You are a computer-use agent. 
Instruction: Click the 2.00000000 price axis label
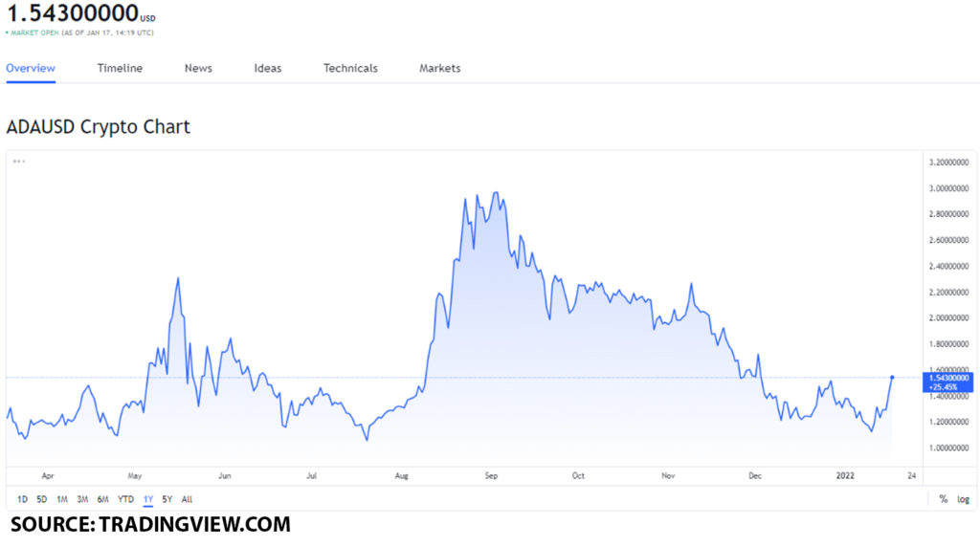pos(948,318)
